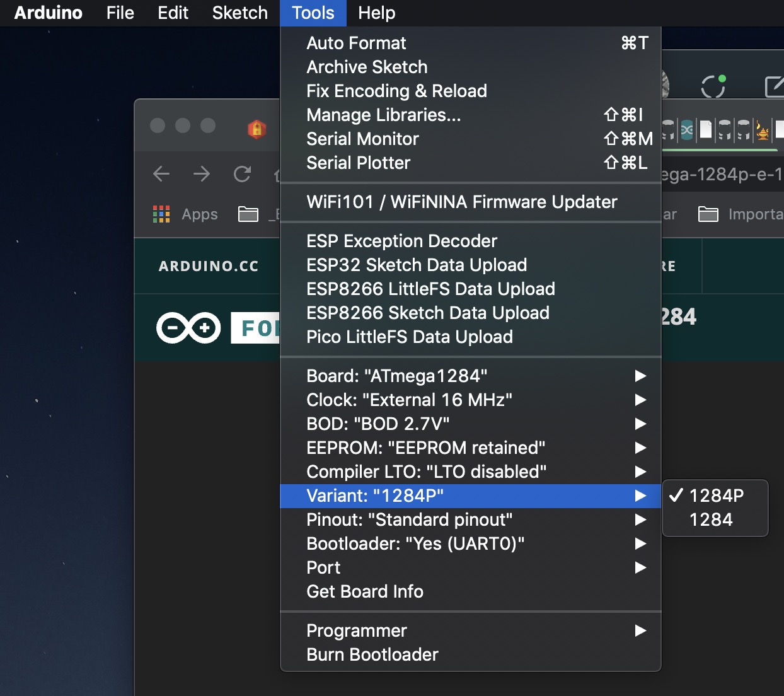Select the checked 1284P variant option
Screen dimensions: 784x696
tap(715, 496)
